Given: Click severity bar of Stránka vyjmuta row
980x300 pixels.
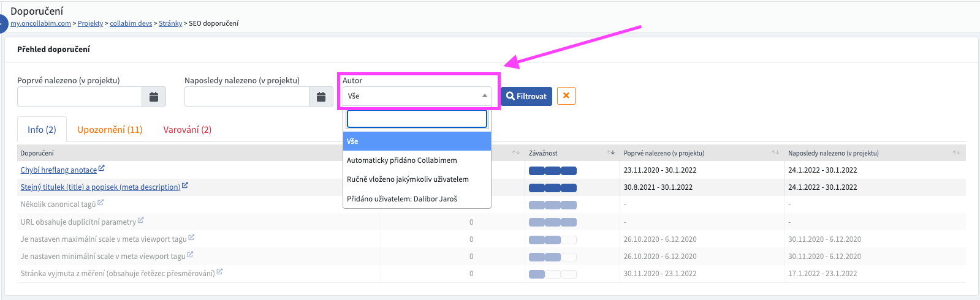Looking at the screenshot, I should pos(553,274).
